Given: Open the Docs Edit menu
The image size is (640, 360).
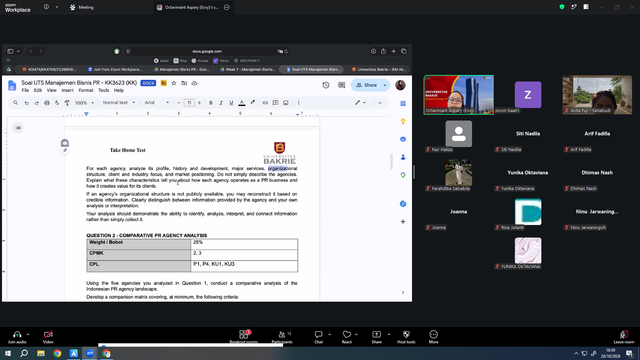Looking at the screenshot, I should point(38,90).
